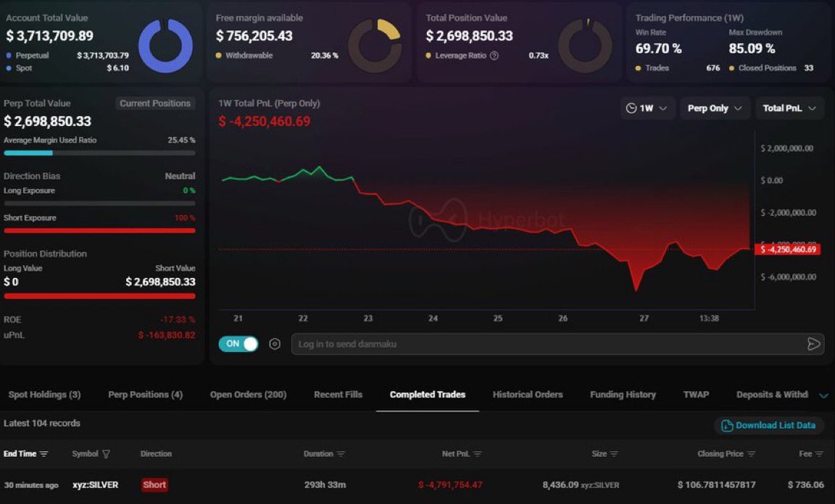Focus the danmaku message input field
Image resolution: width=835 pixels, height=504 pixels.
[557, 344]
